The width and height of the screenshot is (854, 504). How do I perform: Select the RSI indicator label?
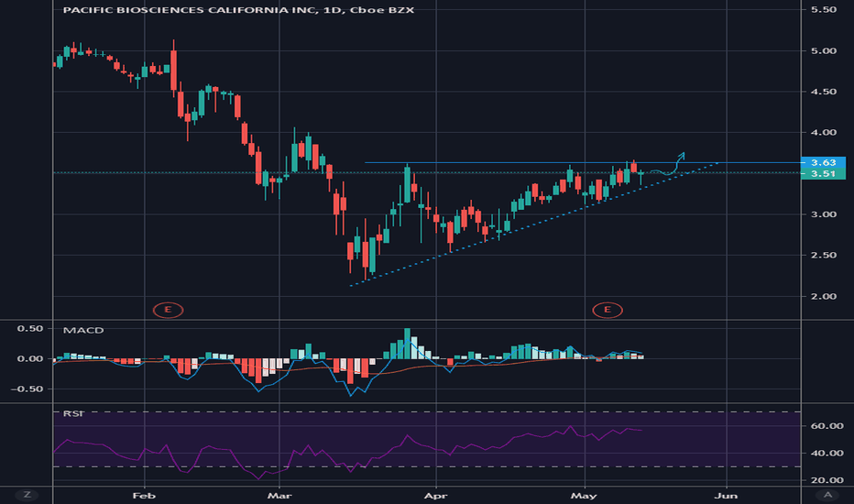[73, 413]
